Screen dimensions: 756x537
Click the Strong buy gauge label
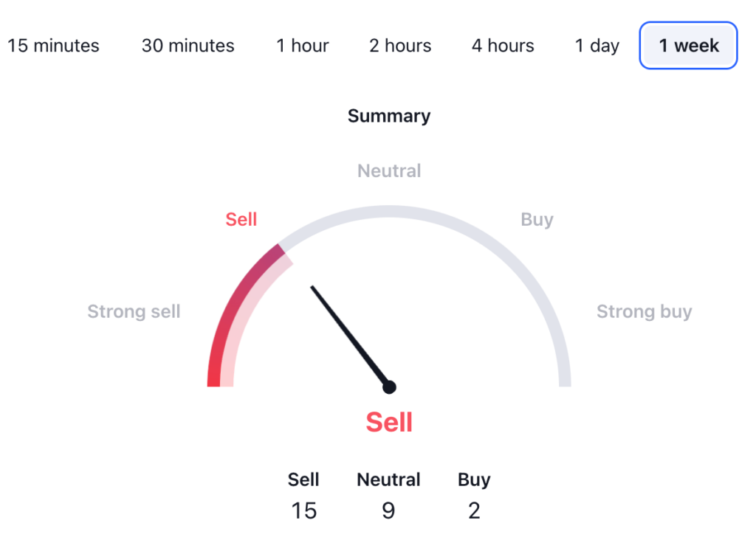pyautogui.click(x=644, y=311)
